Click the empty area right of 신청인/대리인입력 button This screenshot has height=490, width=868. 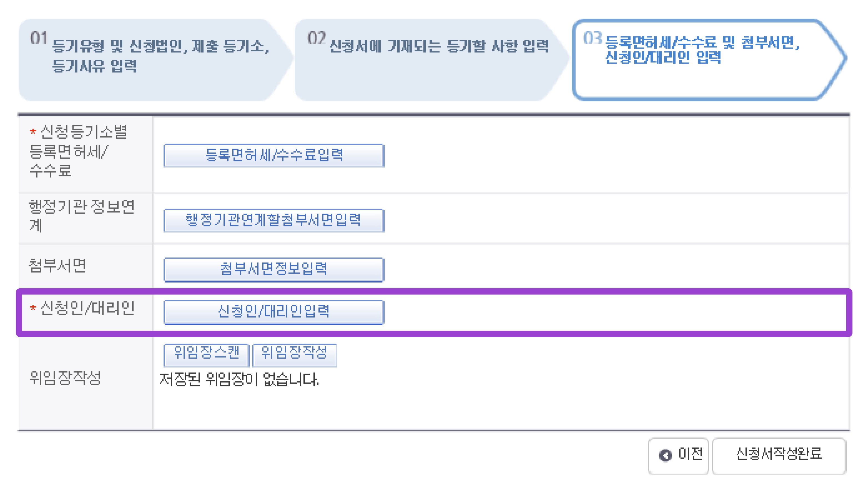[x=607, y=312]
